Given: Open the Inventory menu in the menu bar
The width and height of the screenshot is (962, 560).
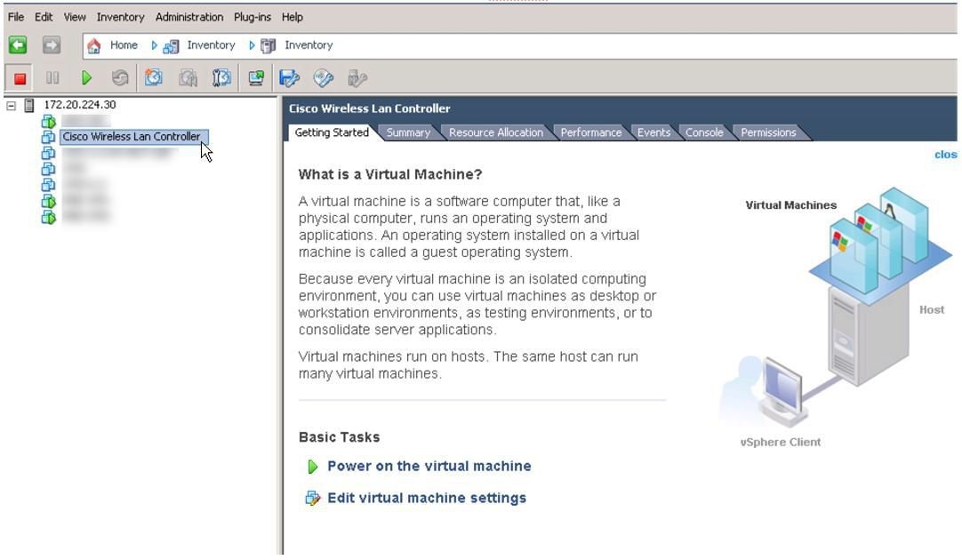Looking at the screenshot, I should (120, 17).
